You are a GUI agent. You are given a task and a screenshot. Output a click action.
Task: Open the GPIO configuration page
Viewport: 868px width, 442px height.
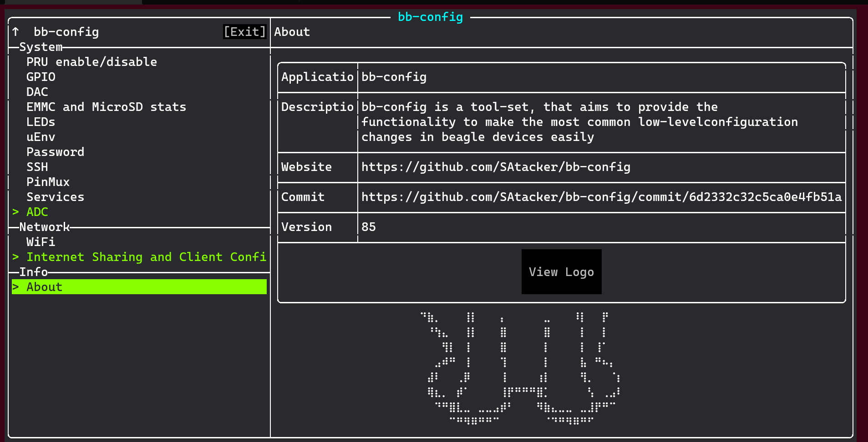pyautogui.click(x=41, y=77)
